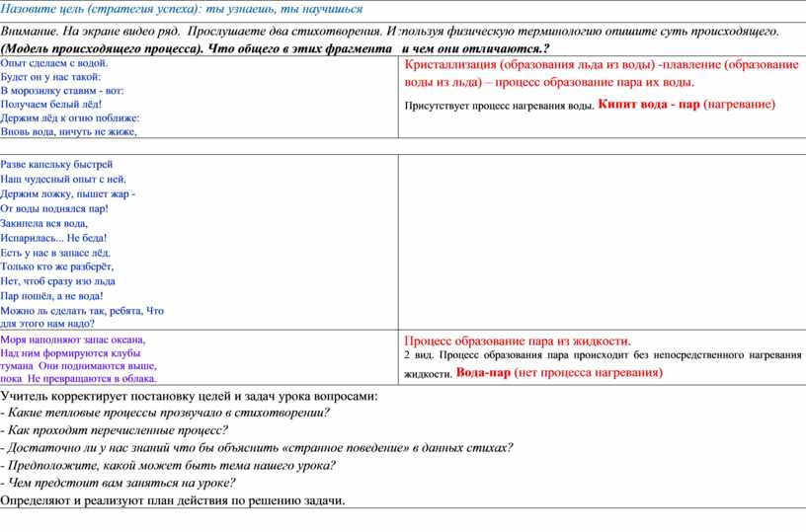Click poem line 'Есть у нас в запасе лёд.'
This screenshot has width=806, height=532.
pyautogui.click(x=62, y=253)
